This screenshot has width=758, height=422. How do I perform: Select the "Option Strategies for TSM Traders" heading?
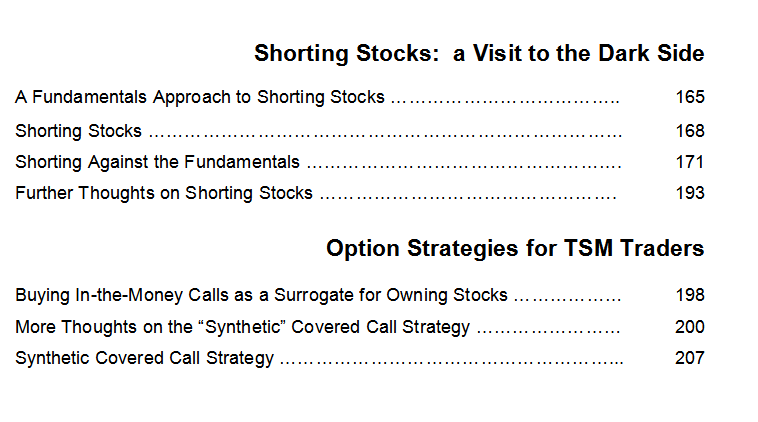(x=515, y=248)
